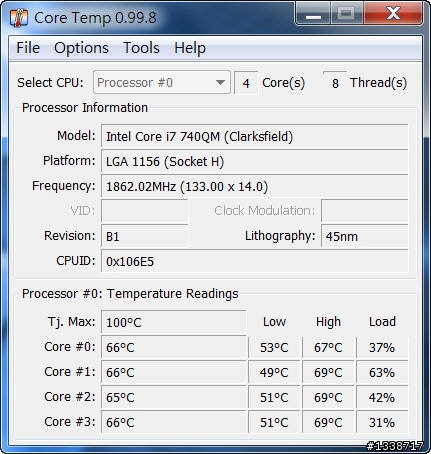This screenshot has height=454, width=431.
Task: Click Core #0 current temperature 66°C
Action: 174,347
